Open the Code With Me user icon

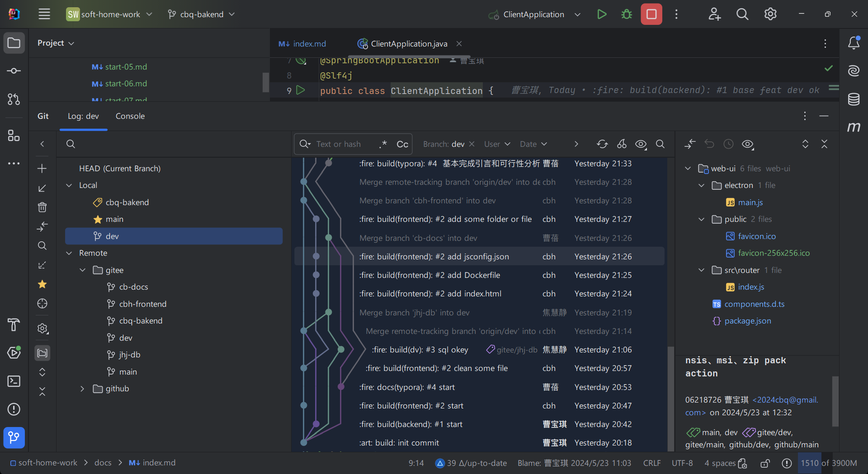(714, 14)
